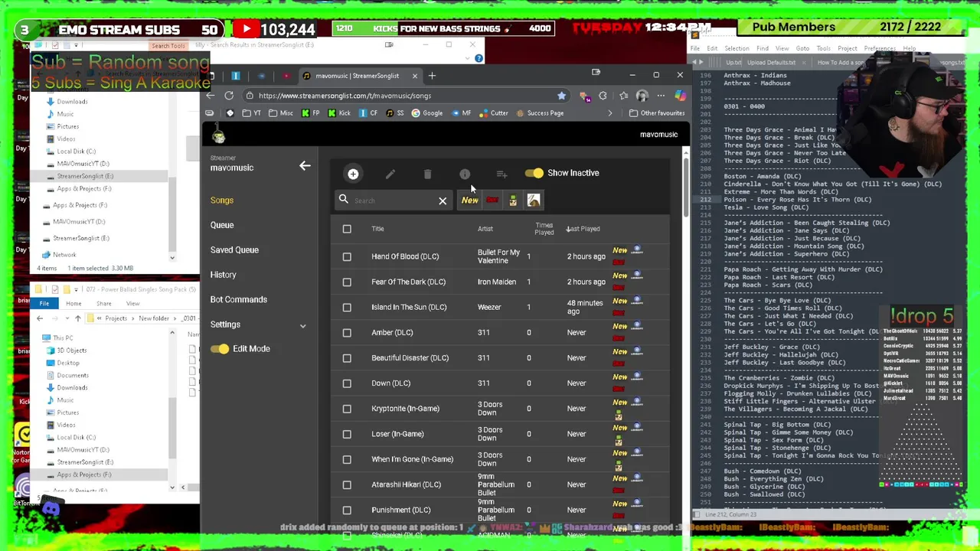Image resolution: width=980 pixels, height=551 pixels.
Task: Sort songs by the Artist column header
Action: [x=485, y=229]
